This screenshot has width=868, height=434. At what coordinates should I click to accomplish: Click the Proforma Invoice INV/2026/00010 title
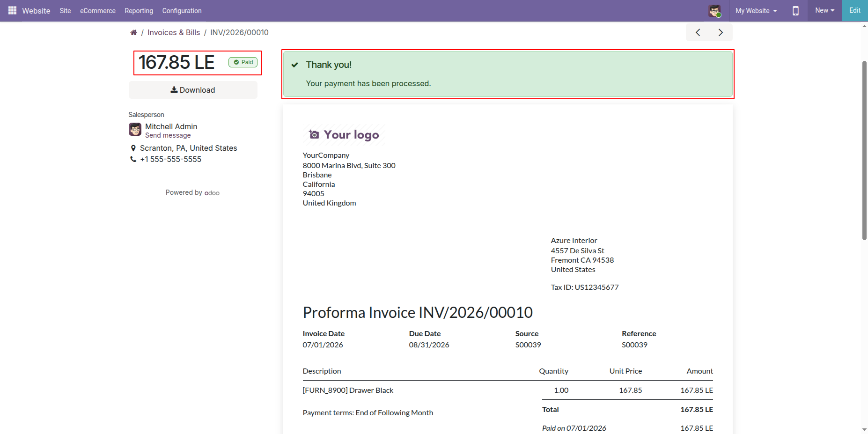tap(418, 312)
